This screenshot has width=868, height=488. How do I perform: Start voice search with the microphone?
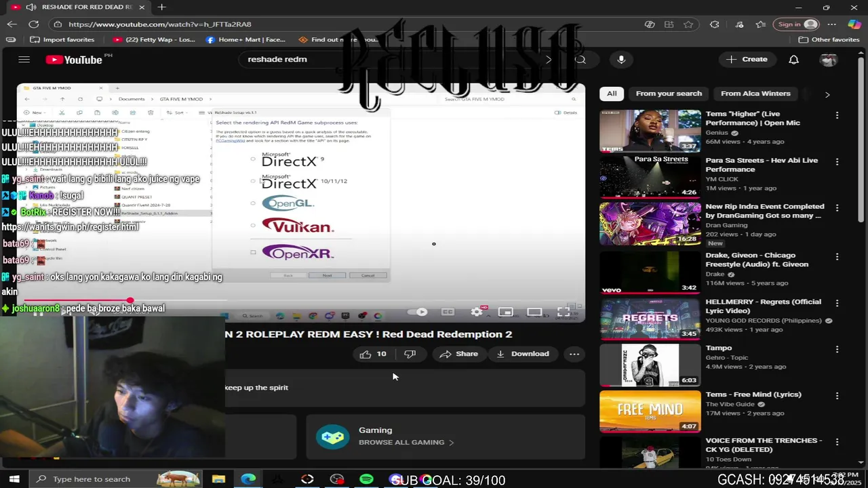[621, 60]
